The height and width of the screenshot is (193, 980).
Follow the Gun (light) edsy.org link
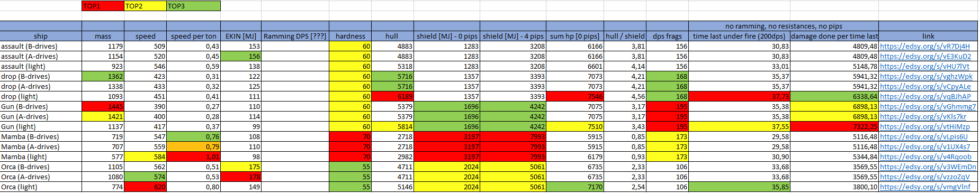point(924,126)
